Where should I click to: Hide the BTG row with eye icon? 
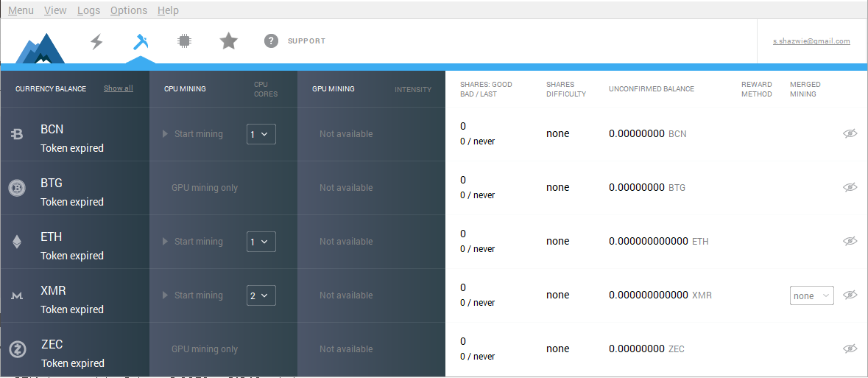point(850,187)
